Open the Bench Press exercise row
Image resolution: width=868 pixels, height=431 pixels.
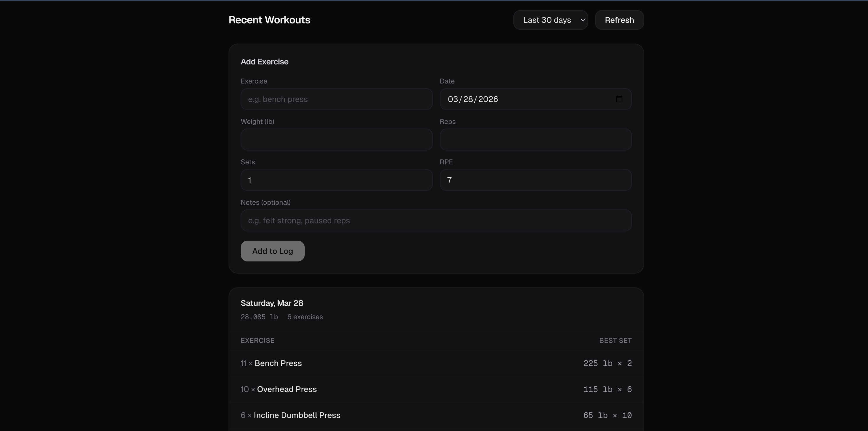278,363
